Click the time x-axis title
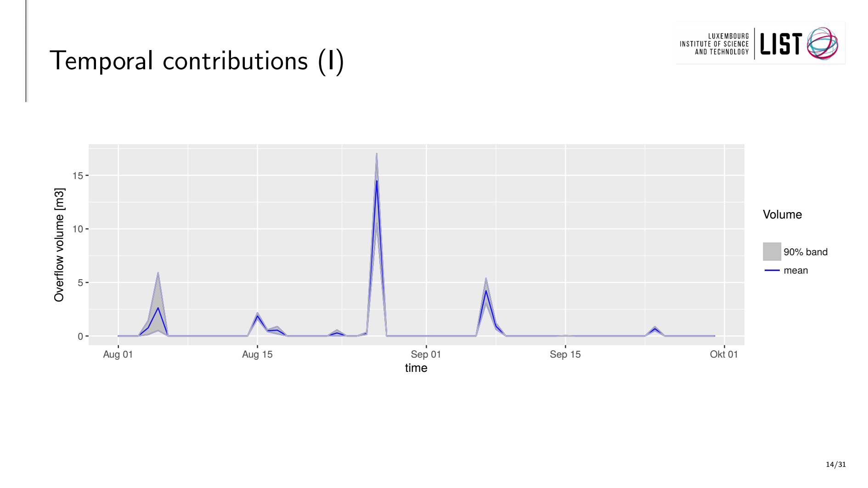This screenshot has width=868, height=488. pyautogui.click(x=416, y=368)
